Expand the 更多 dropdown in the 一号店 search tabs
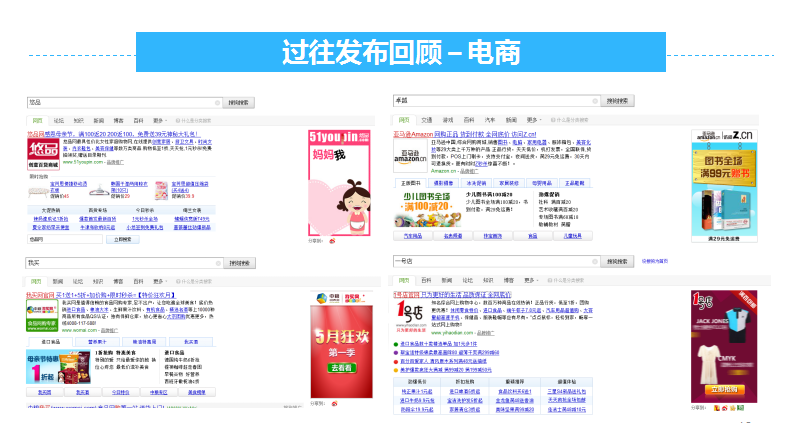This screenshot has height=423, width=798. [x=531, y=280]
